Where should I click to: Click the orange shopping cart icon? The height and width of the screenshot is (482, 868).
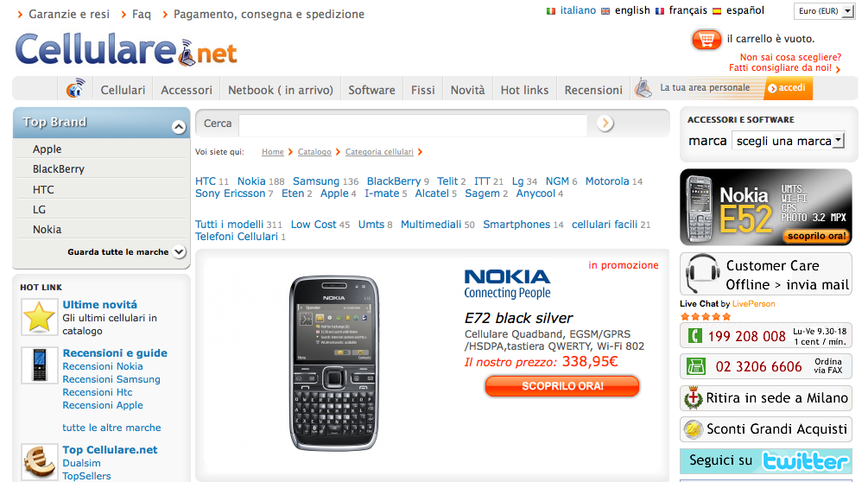(x=706, y=39)
